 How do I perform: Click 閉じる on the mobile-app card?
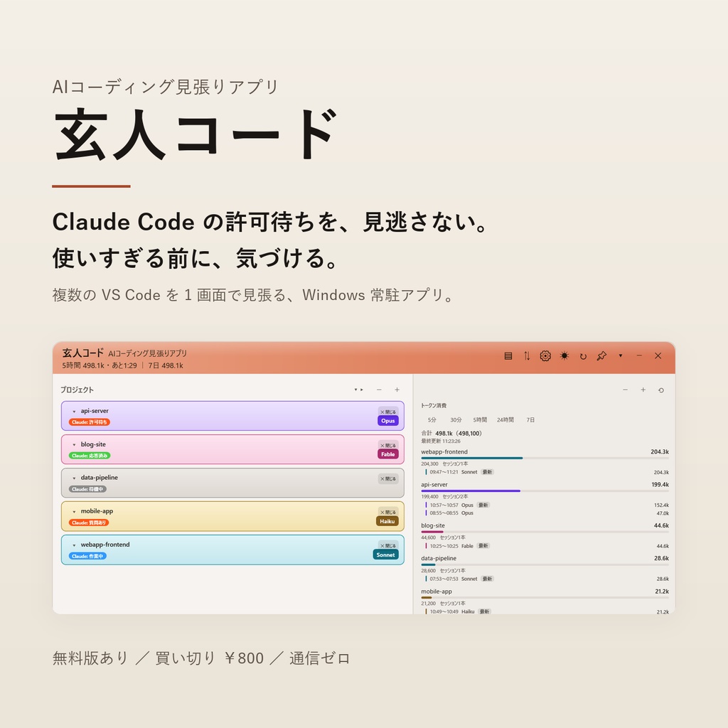click(x=388, y=512)
